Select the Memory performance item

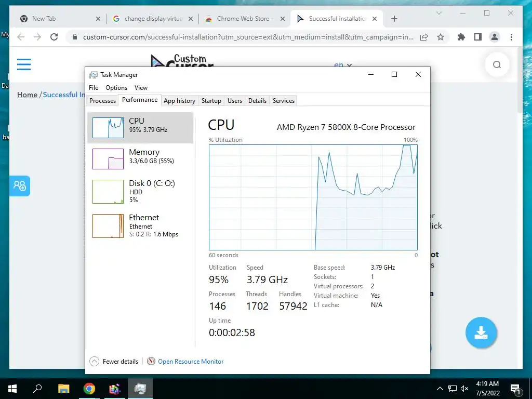tap(140, 159)
